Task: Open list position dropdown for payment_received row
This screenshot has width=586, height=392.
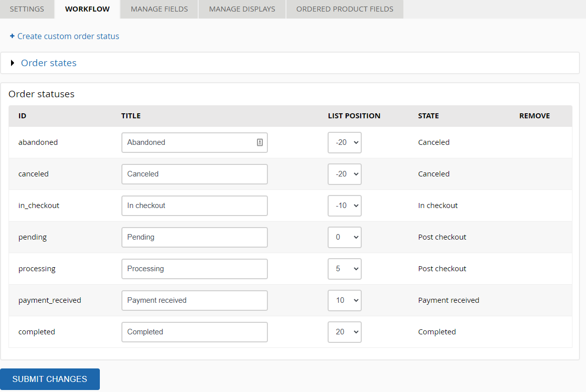Action: [345, 300]
